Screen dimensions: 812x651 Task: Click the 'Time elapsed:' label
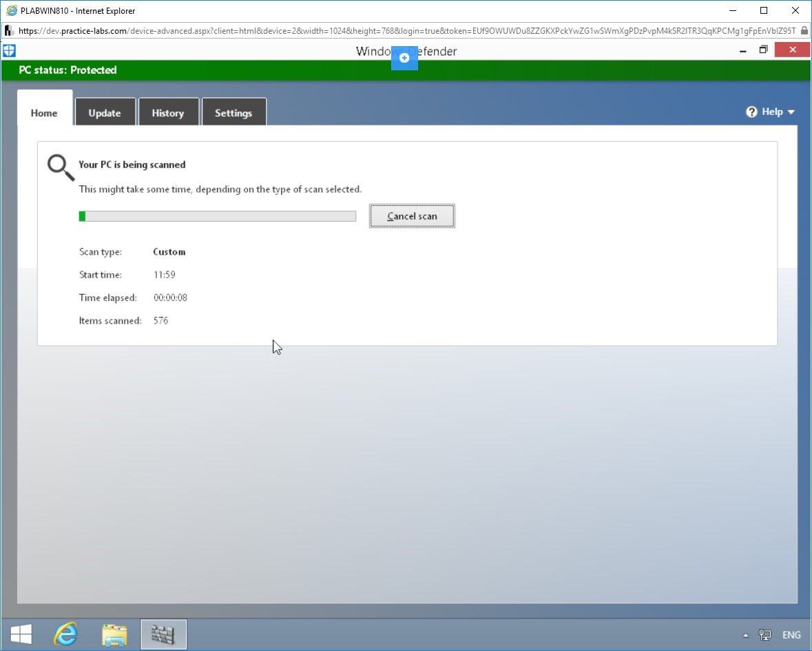[x=107, y=298]
